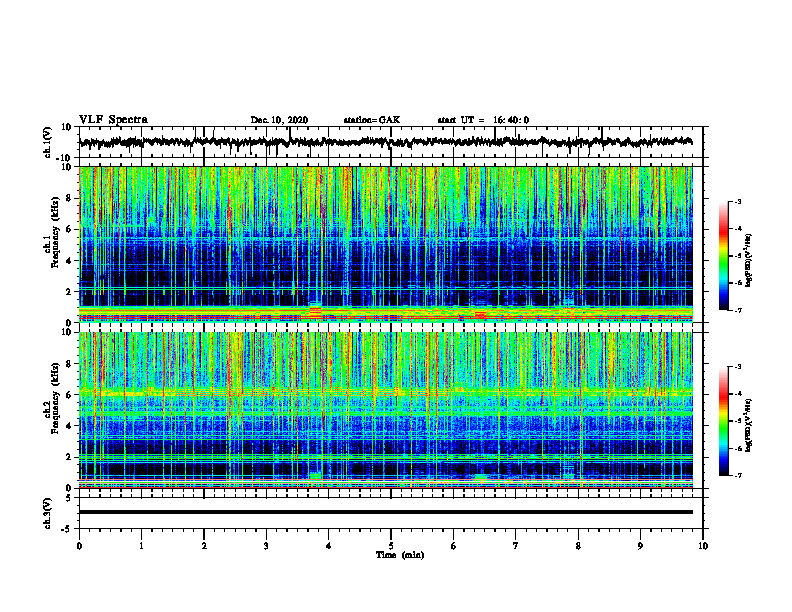Click time axis tick label "0"
This screenshot has height=612, width=792.
coord(79,546)
